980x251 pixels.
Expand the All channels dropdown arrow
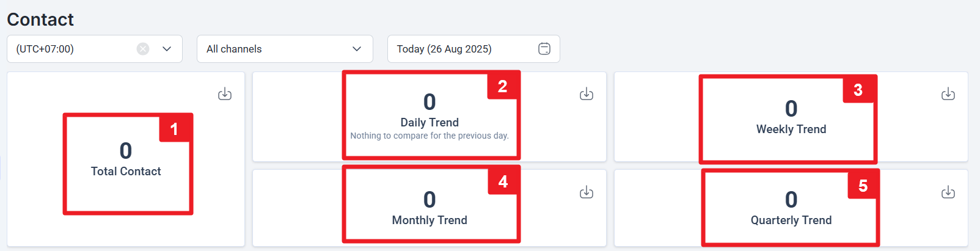click(x=357, y=49)
